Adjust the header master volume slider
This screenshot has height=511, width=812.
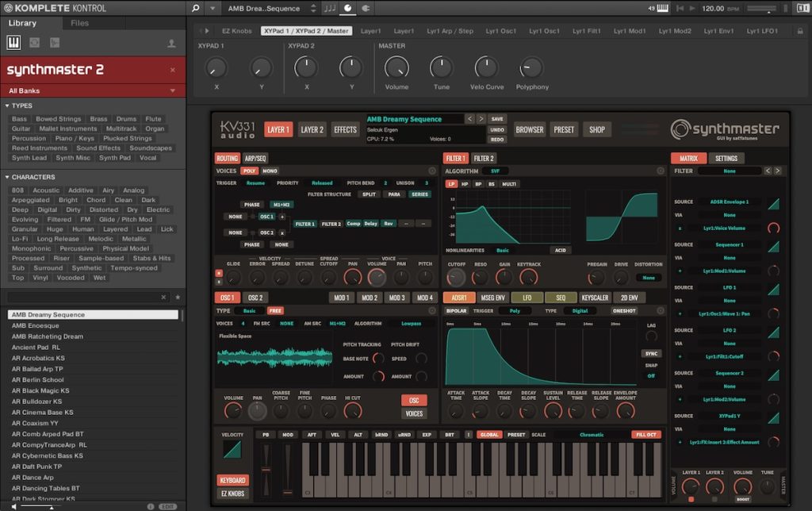click(x=761, y=9)
